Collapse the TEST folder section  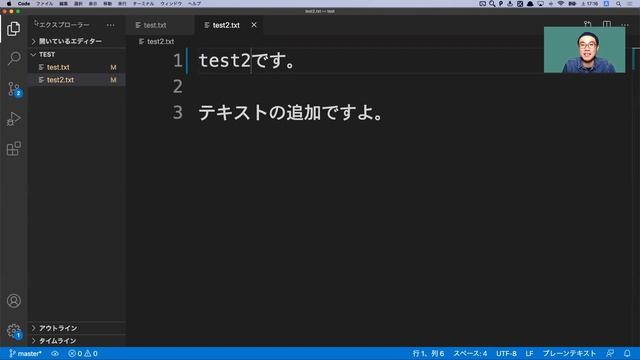pyautogui.click(x=77, y=54)
